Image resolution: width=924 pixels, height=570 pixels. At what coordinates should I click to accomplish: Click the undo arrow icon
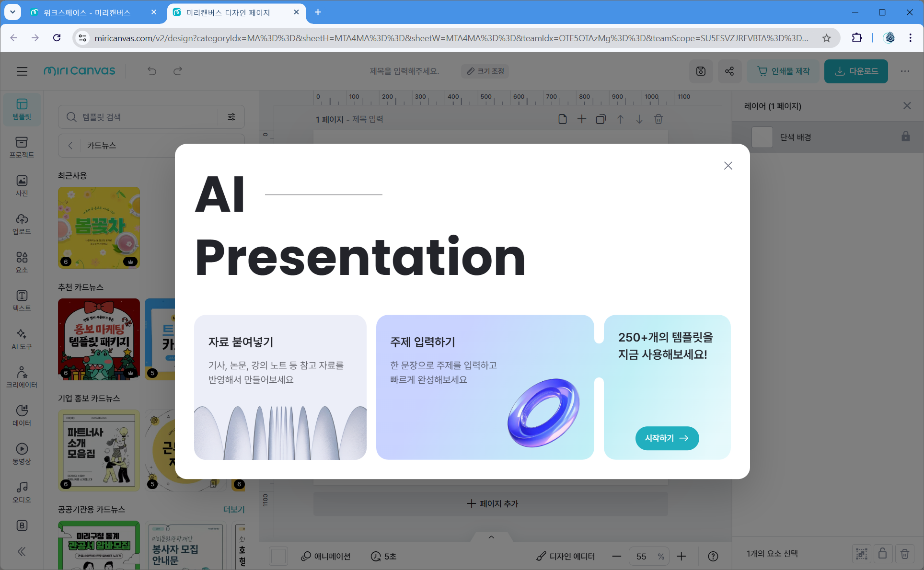pyautogui.click(x=152, y=71)
